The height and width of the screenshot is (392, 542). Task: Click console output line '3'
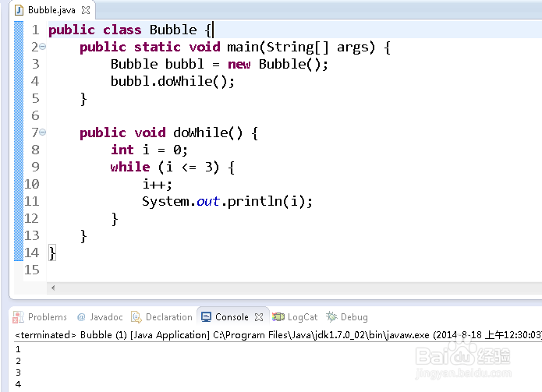coord(18,373)
